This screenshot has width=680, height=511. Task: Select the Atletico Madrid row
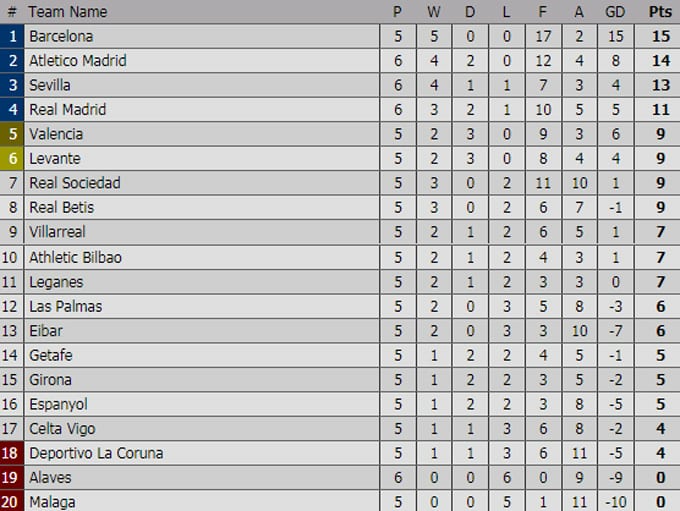click(340, 61)
